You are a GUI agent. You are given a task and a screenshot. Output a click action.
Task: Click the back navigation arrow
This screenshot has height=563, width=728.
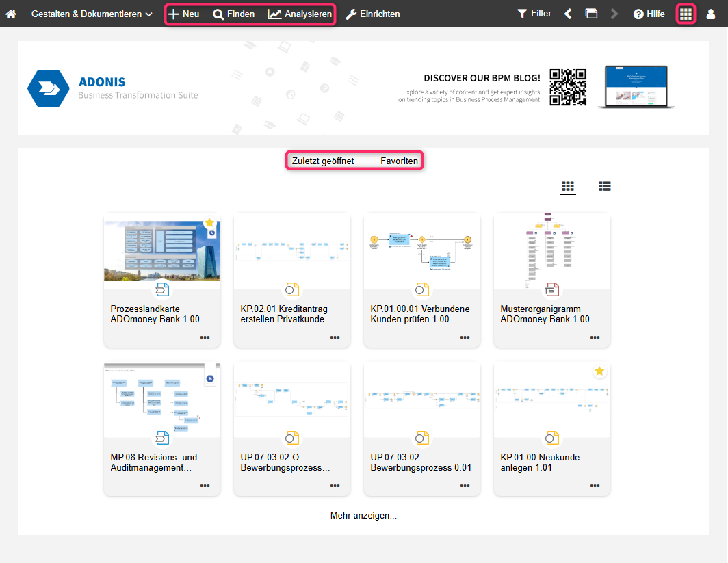[568, 14]
